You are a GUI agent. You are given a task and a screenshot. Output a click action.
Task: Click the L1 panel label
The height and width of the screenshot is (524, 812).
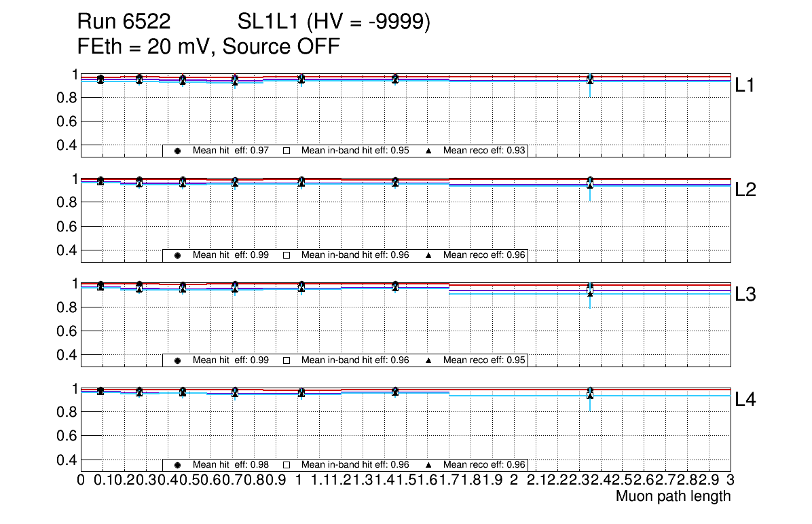click(745, 86)
